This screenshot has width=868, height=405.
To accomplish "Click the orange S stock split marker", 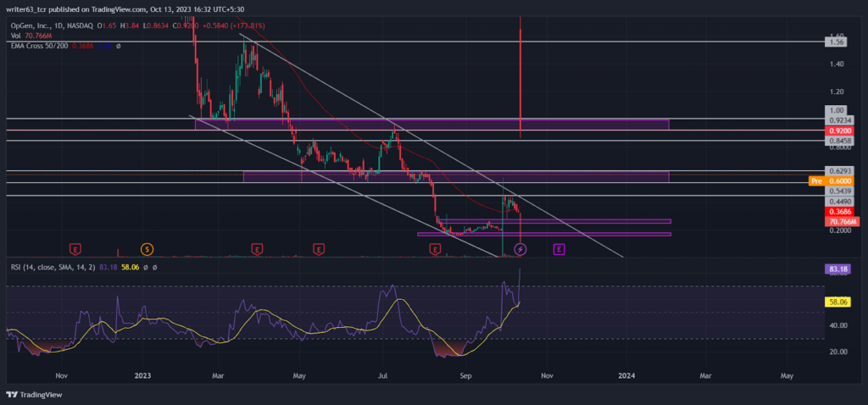I will 147,250.
